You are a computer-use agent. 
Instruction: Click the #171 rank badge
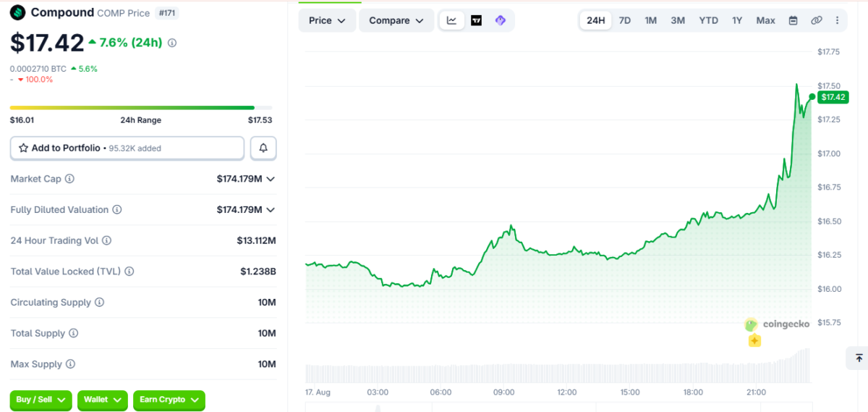[x=167, y=13]
